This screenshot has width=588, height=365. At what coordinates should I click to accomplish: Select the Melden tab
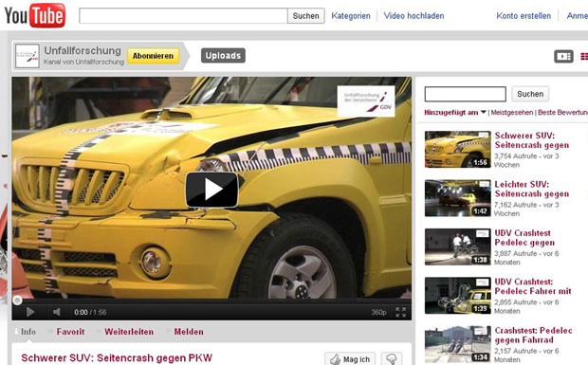(189, 332)
